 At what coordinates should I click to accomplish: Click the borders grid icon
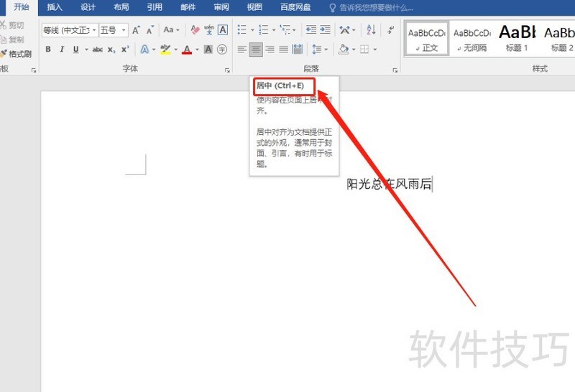364,49
